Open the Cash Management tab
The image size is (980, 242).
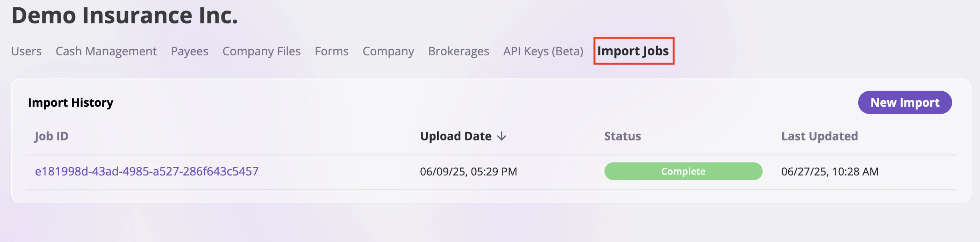[106, 51]
